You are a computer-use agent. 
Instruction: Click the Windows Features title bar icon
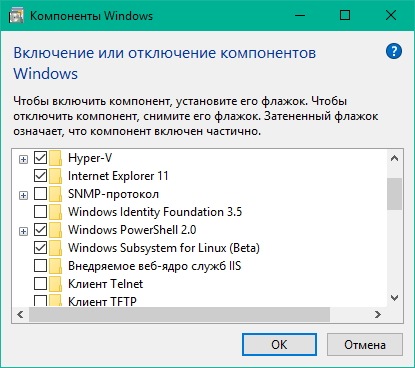(16, 16)
